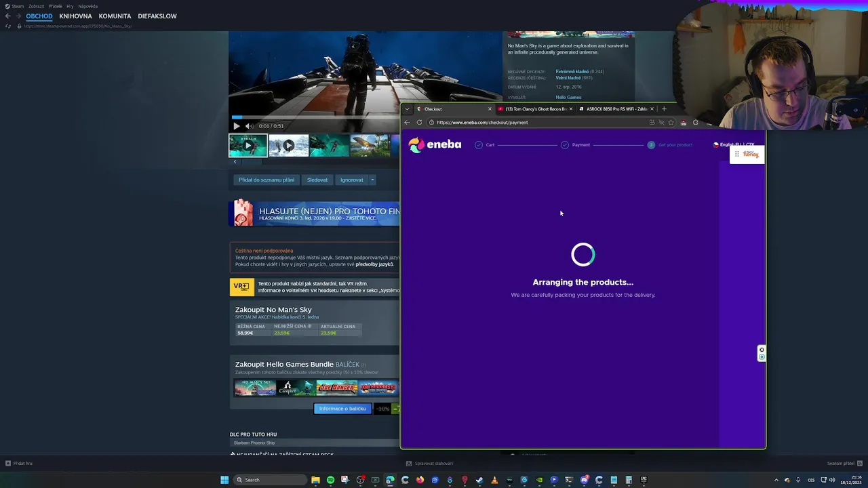
Task: Close the Ghost Recon YouTube tab
Action: click(x=571, y=109)
